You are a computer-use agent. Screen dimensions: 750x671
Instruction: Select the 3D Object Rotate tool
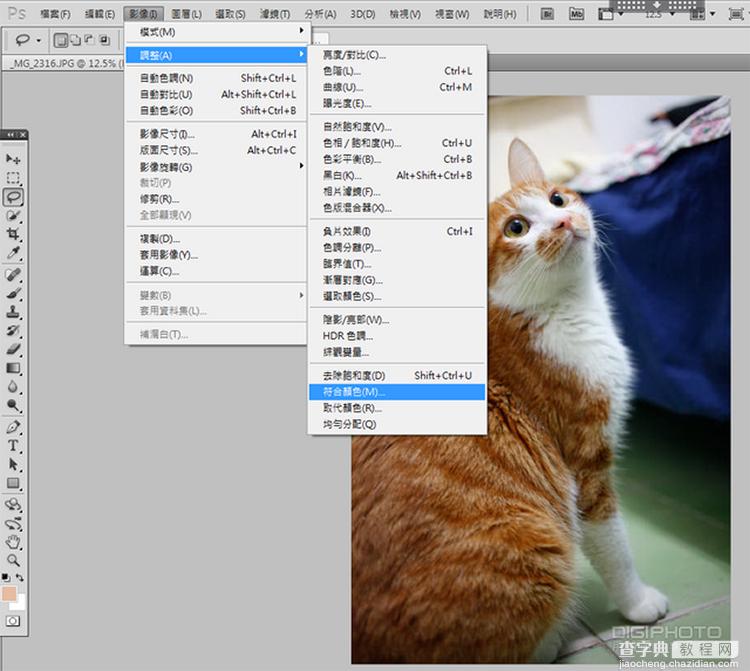coord(13,504)
